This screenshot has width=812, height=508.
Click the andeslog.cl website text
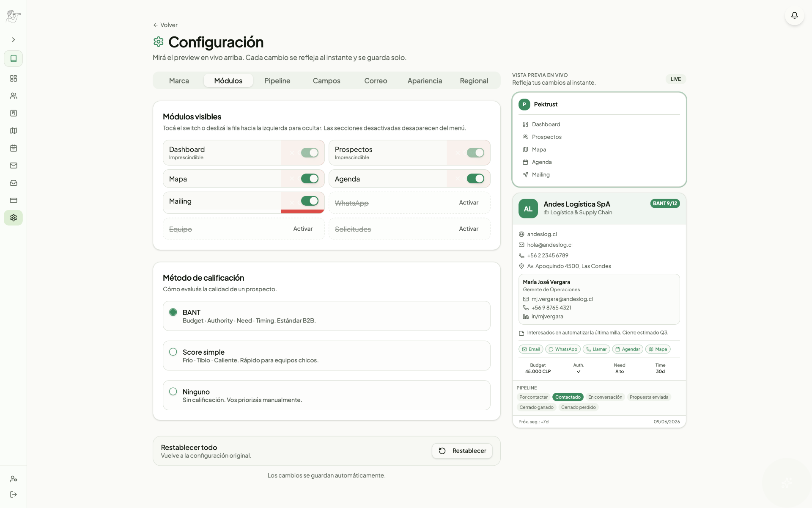[542, 235]
